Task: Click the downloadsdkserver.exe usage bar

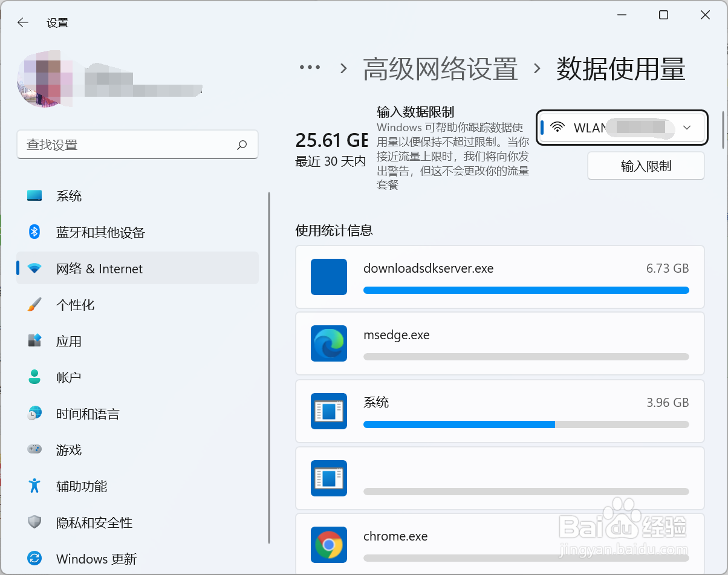Action: 525,290
